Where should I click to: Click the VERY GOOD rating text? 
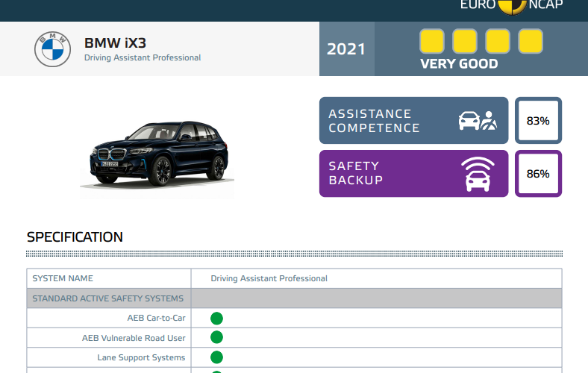point(459,63)
